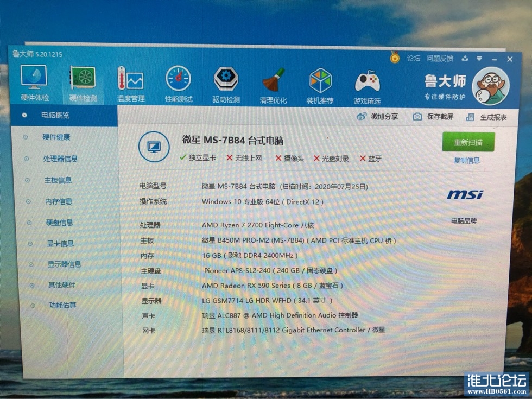
Task: Open the 硬件体检 hardware checkup icon
Action: [34, 78]
